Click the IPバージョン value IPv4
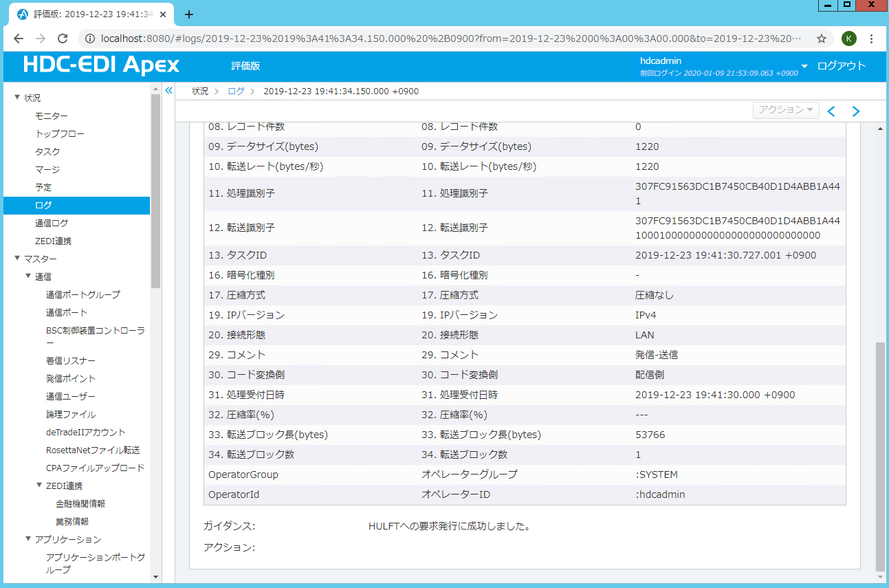889x588 pixels. (x=646, y=315)
